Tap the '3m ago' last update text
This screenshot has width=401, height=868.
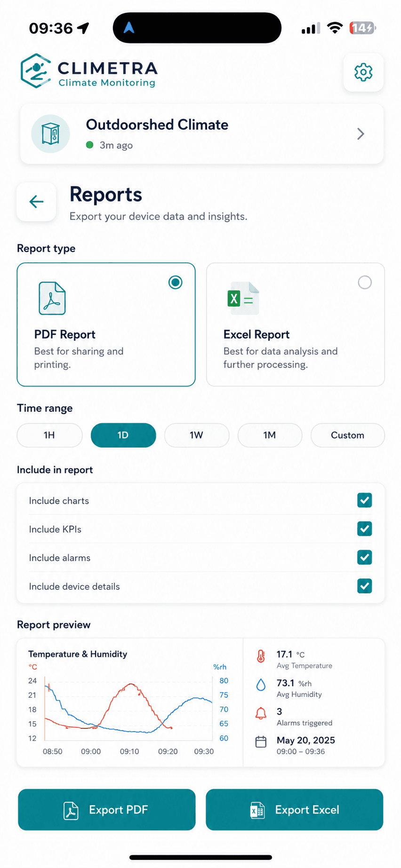[x=116, y=145]
